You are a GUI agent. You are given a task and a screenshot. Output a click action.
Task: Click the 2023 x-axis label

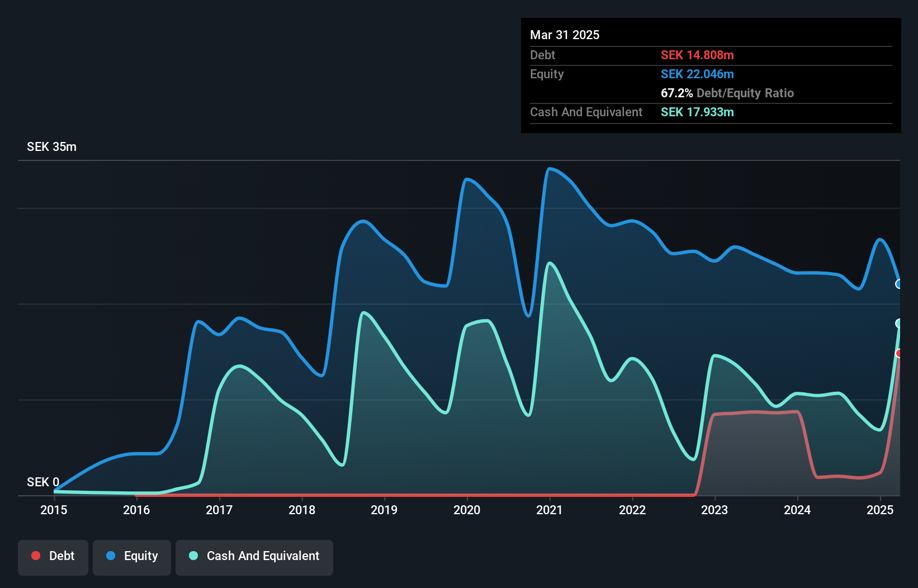point(714,510)
